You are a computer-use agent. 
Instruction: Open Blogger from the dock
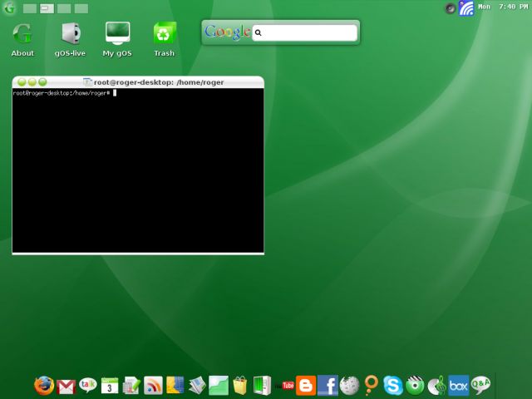pos(306,386)
